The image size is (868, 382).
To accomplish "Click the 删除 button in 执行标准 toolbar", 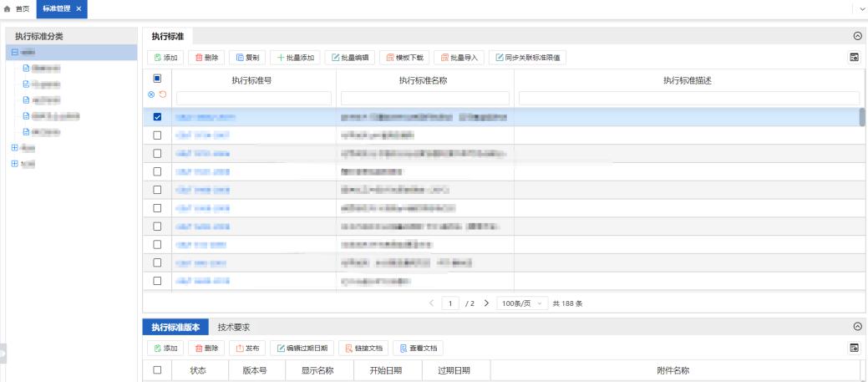I will coord(206,58).
